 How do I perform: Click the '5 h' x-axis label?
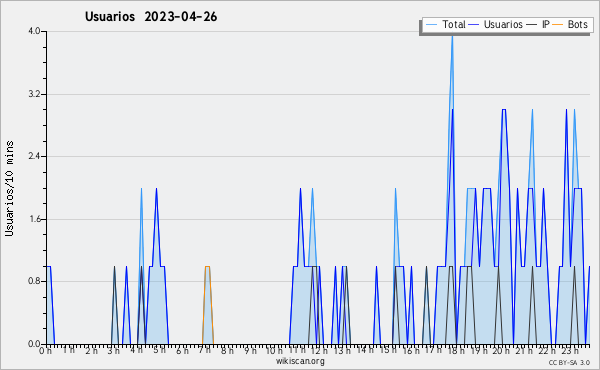pyautogui.click(x=159, y=350)
